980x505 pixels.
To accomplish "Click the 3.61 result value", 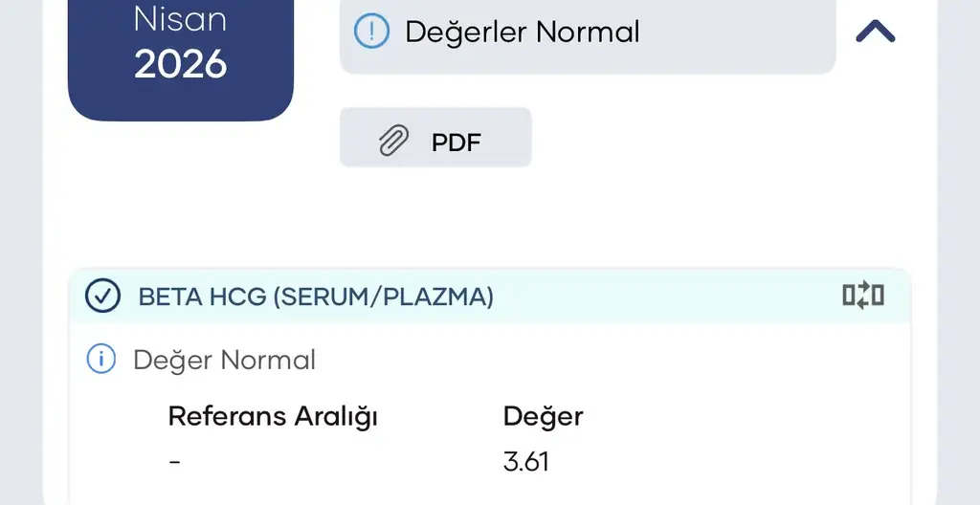I will (x=526, y=462).
